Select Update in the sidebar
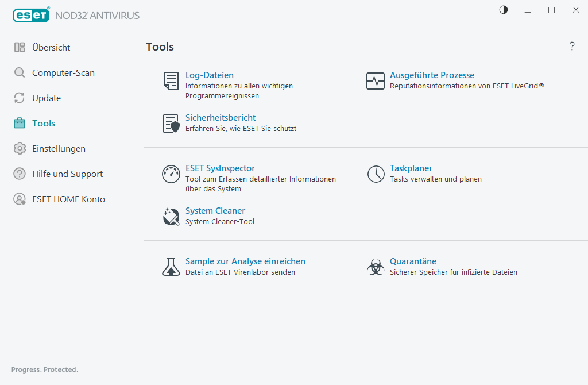Image resolution: width=588 pixels, height=385 pixels. tap(46, 98)
